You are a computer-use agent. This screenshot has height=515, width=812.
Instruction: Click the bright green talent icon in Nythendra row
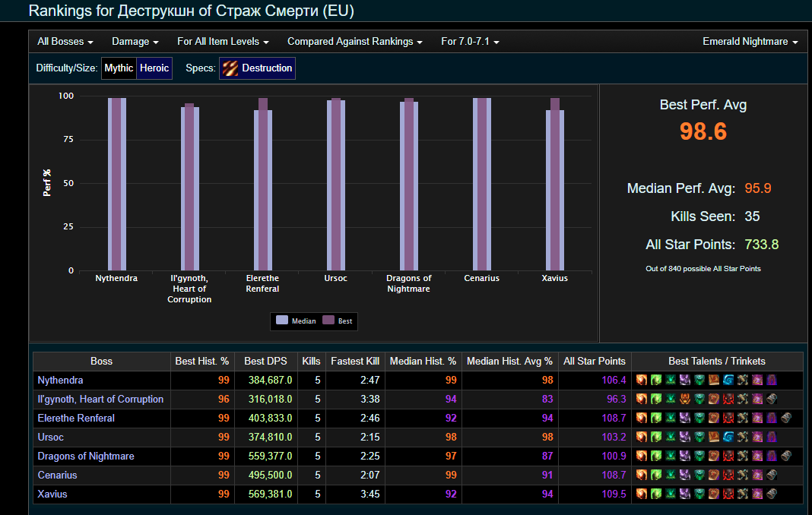(x=656, y=380)
